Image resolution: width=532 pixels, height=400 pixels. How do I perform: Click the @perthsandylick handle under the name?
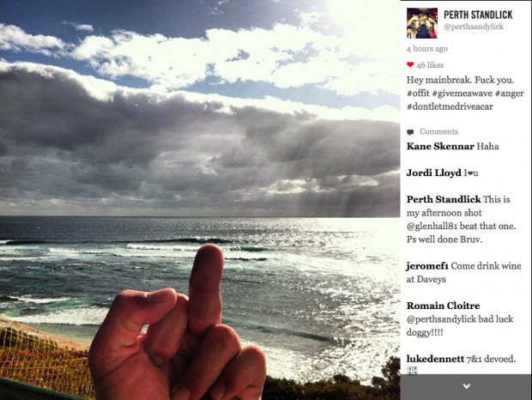point(474,27)
